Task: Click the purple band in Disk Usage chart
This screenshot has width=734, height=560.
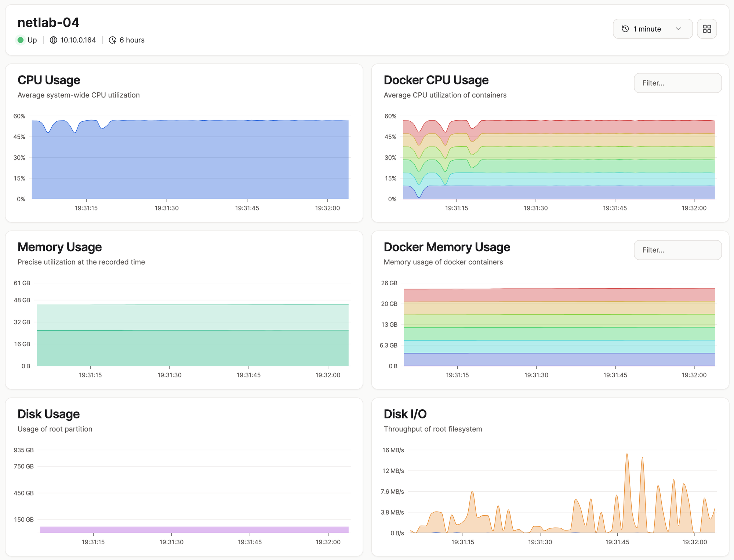Action: point(195,530)
